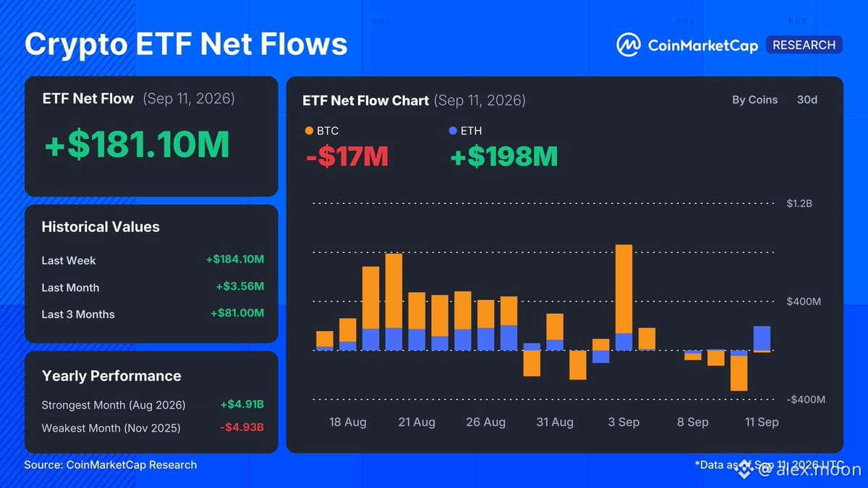
Task: Click the tall 3 Sep BTC bar
Action: (x=624, y=288)
